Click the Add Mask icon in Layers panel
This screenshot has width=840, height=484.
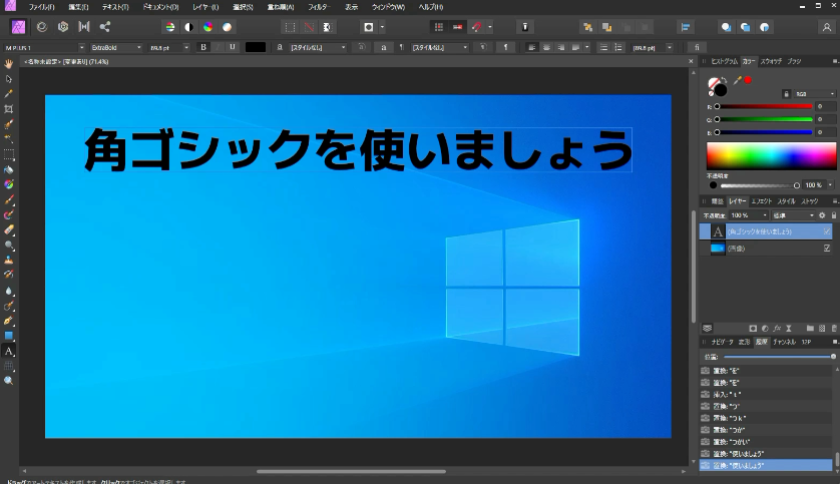click(x=753, y=328)
